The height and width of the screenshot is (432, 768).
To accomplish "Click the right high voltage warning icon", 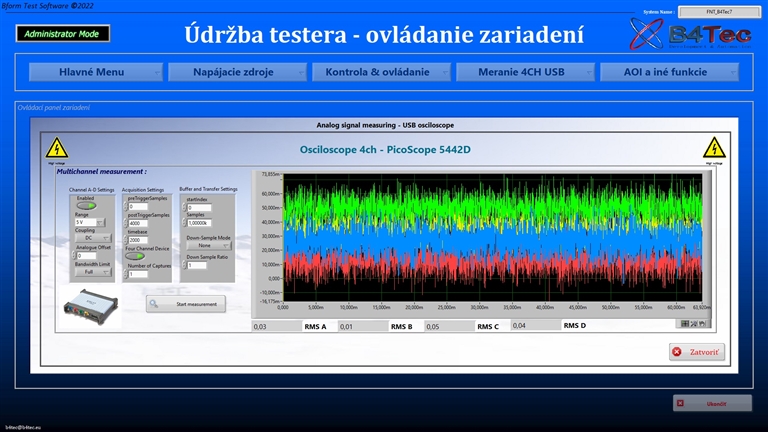I will click(x=714, y=148).
